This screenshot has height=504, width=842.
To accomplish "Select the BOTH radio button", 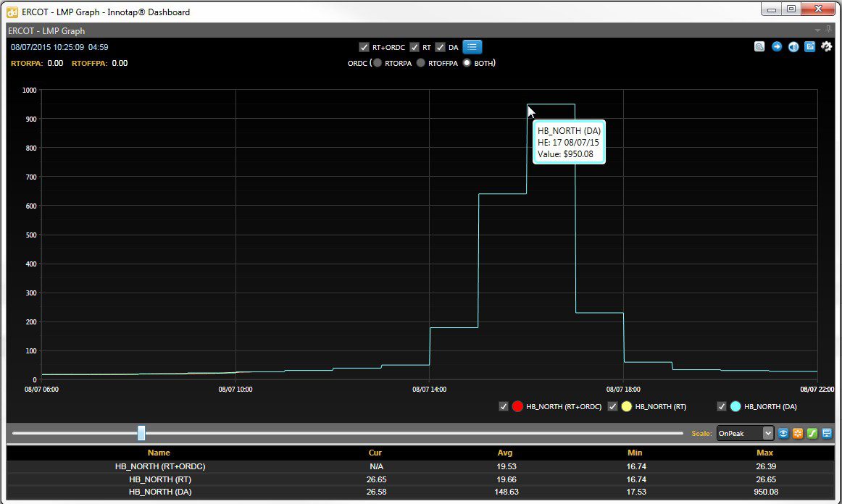I will point(467,63).
